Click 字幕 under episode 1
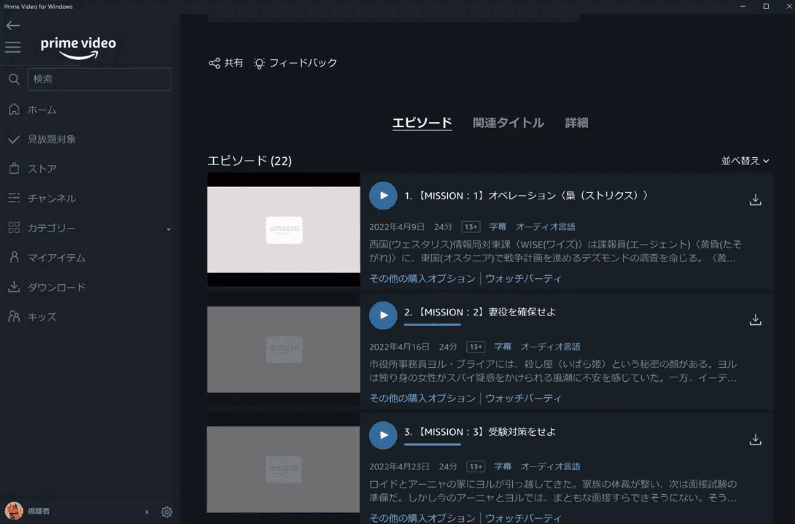The width and height of the screenshot is (795, 524). [x=497, y=227]
